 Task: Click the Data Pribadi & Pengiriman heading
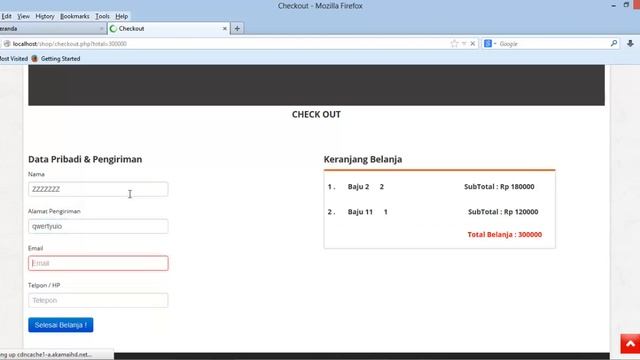[85, 159]
